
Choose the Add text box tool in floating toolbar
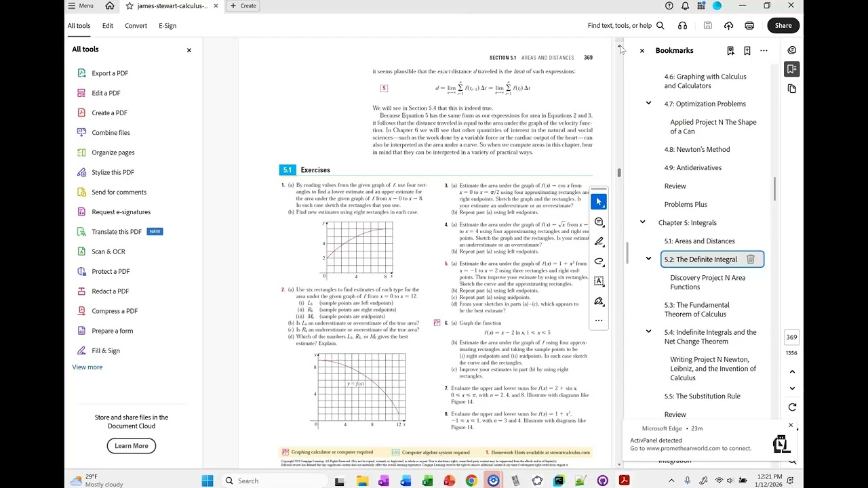click(599, 281)
